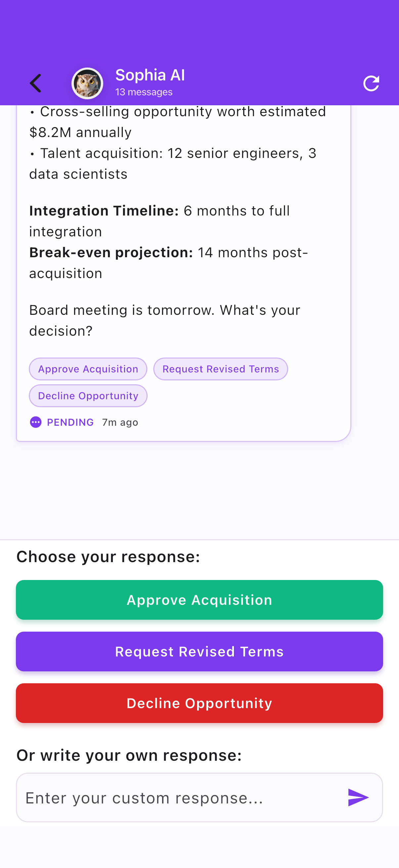
Task: Tap the 7m ago timestamp
Action: tap(120, 422)
